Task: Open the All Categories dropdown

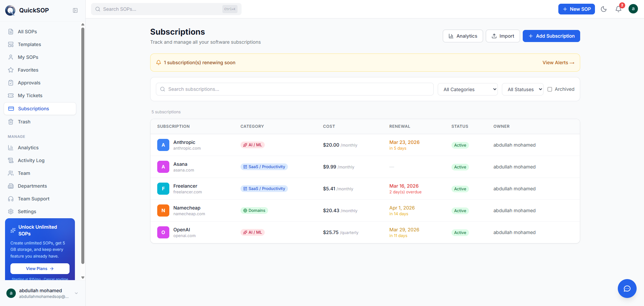Action: click(468, 89)
